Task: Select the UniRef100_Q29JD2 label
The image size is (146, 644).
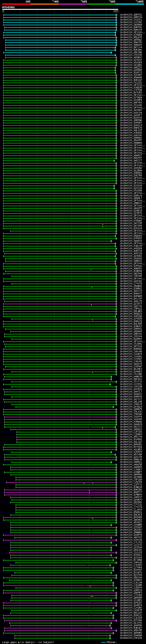Action: tap(131, 281)
